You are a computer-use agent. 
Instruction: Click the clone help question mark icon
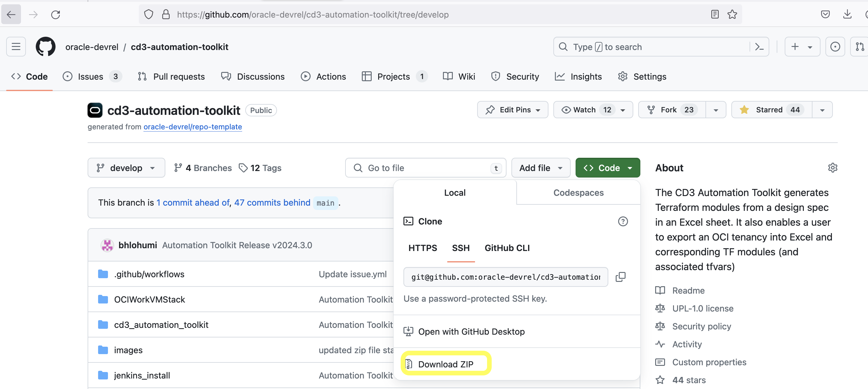pos(623,221)
